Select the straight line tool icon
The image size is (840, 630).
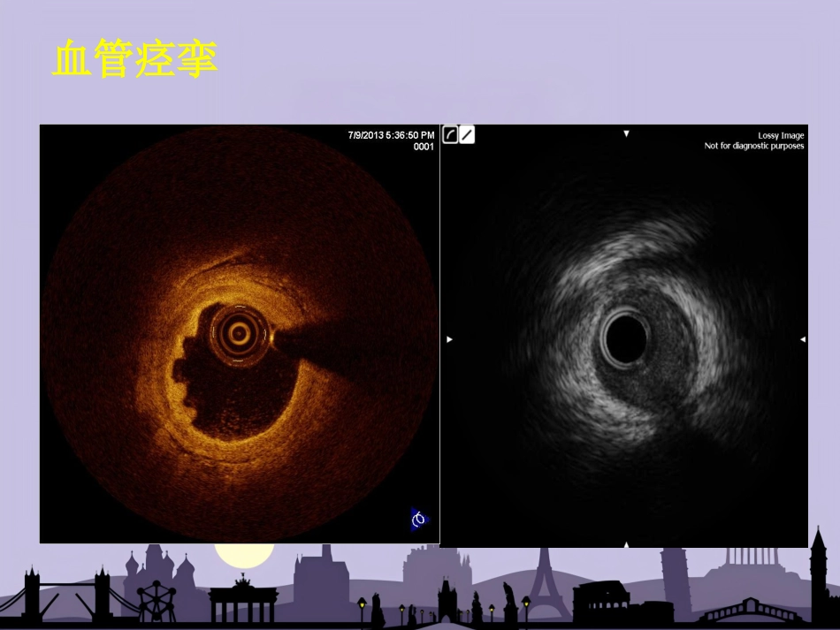pos(467,135)
